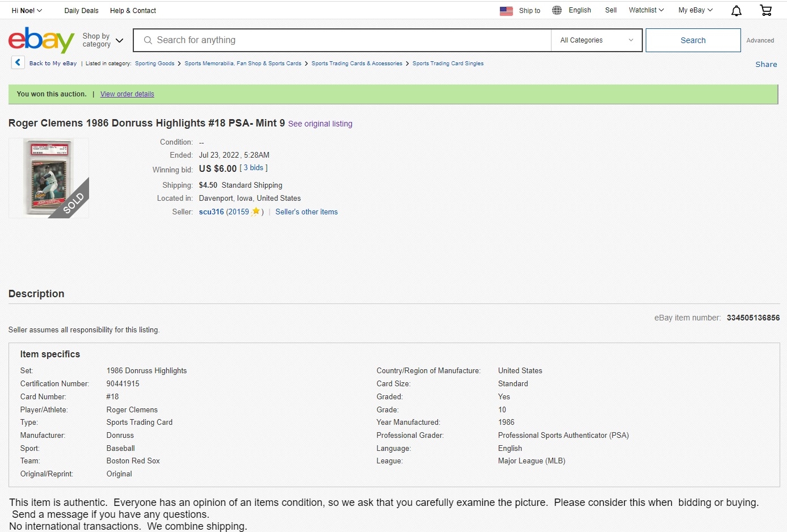Click English language selector

580,10
